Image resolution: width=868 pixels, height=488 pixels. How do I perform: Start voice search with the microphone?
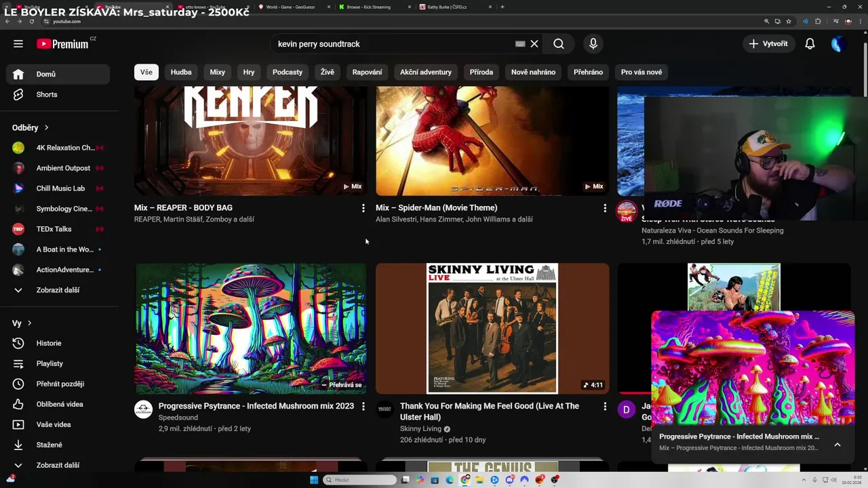pyautogui.click(x=593, y=43)
